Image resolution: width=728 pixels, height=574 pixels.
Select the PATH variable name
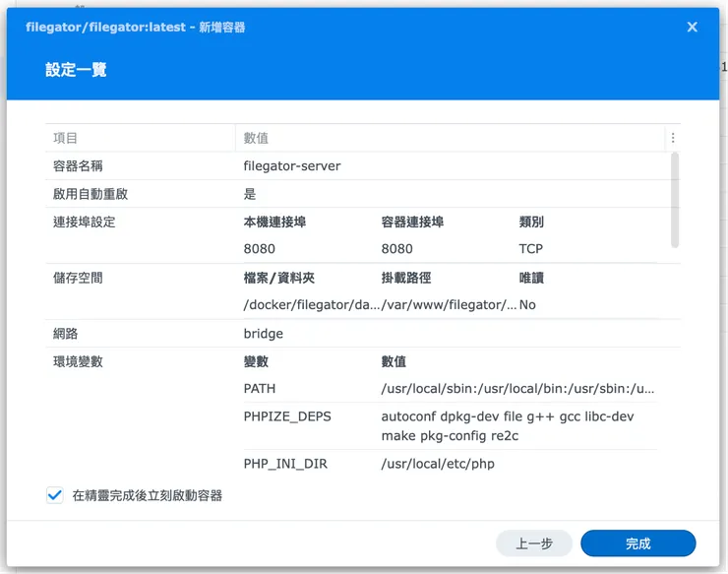point(260,389)
